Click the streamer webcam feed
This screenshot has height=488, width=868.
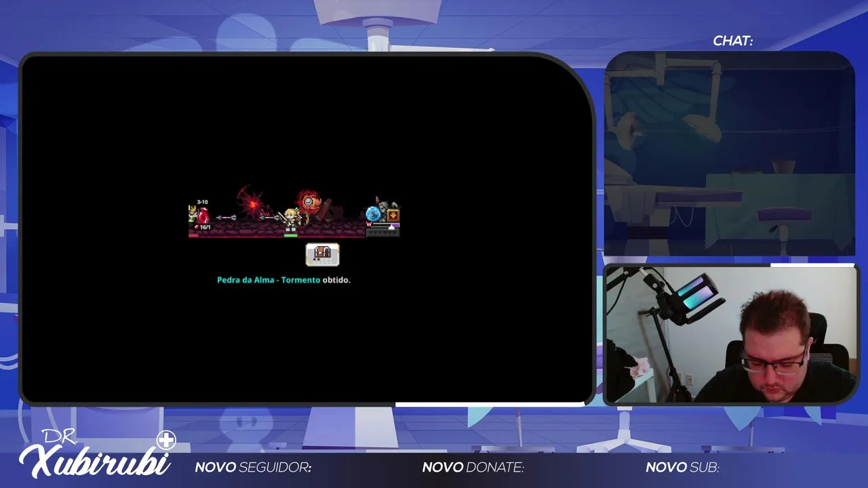point(731,333)
